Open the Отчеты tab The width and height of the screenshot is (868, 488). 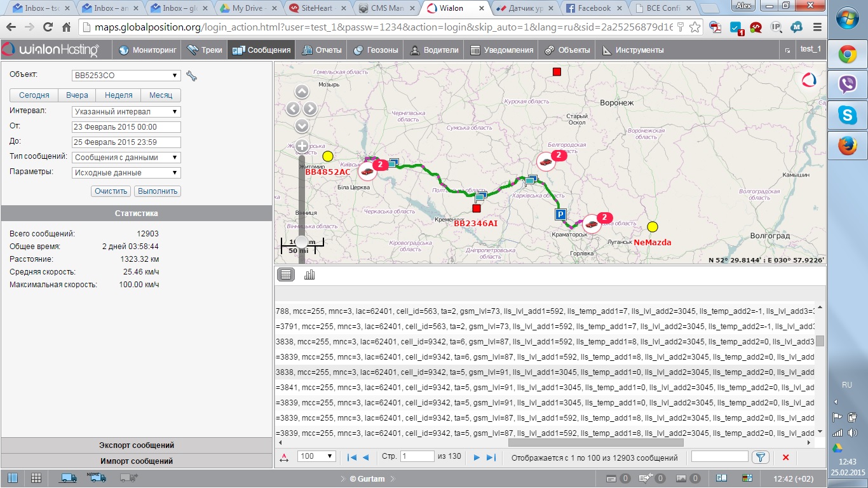tap(322, 50)
